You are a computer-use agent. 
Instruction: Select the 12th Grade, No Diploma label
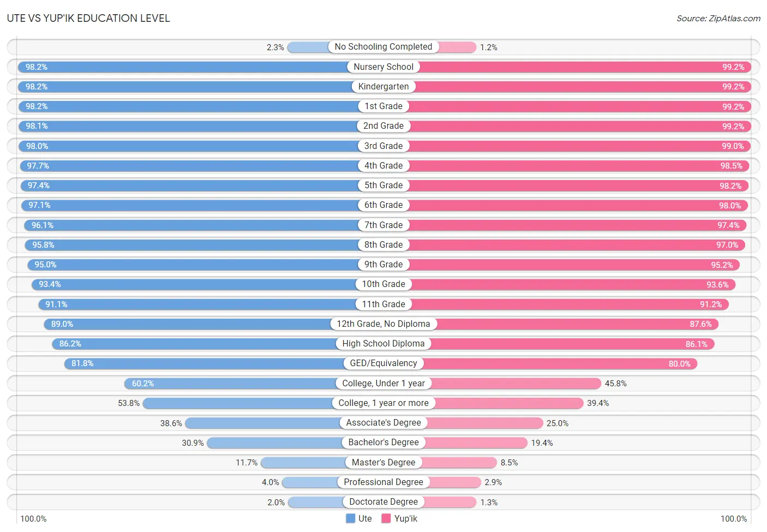click(383, 324)
